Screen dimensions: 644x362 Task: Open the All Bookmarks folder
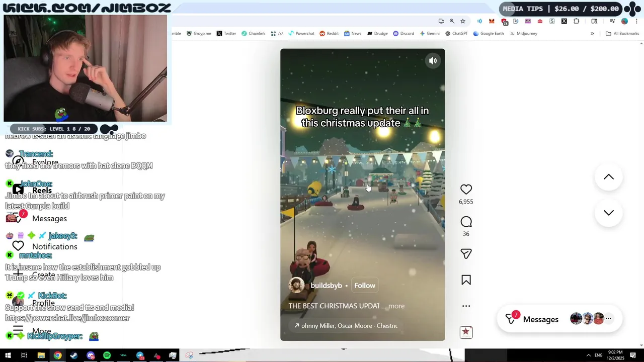coord(622,34)
